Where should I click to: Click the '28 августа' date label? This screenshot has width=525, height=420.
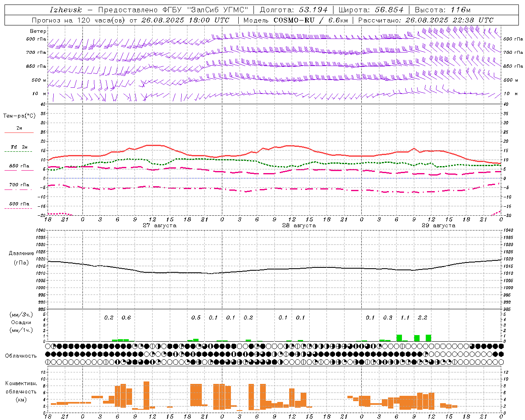click(299, 226)
